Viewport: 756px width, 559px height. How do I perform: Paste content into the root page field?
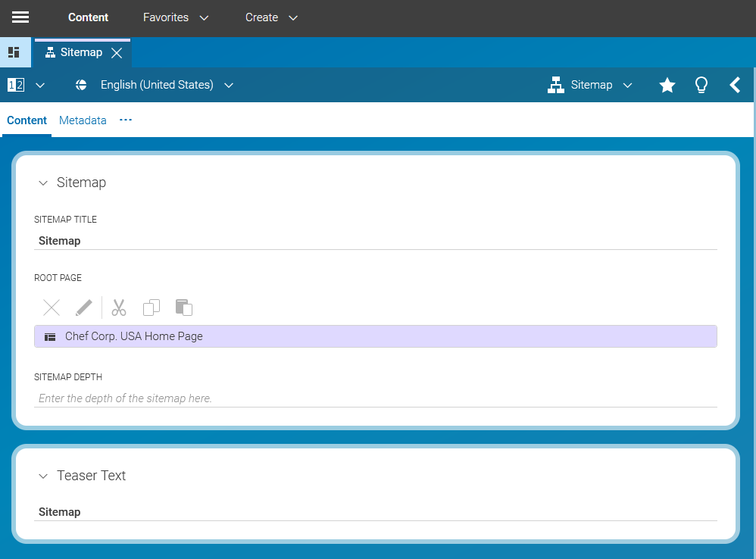[x=183, y=307]
